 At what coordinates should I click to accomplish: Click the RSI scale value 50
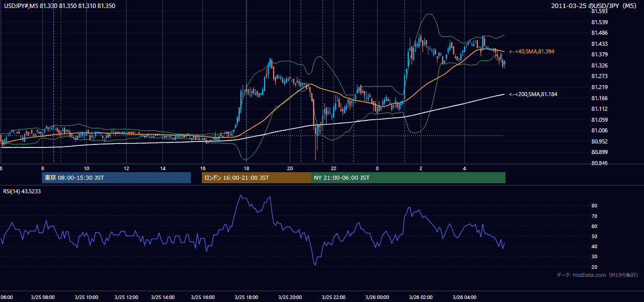(x=594, y=236)
